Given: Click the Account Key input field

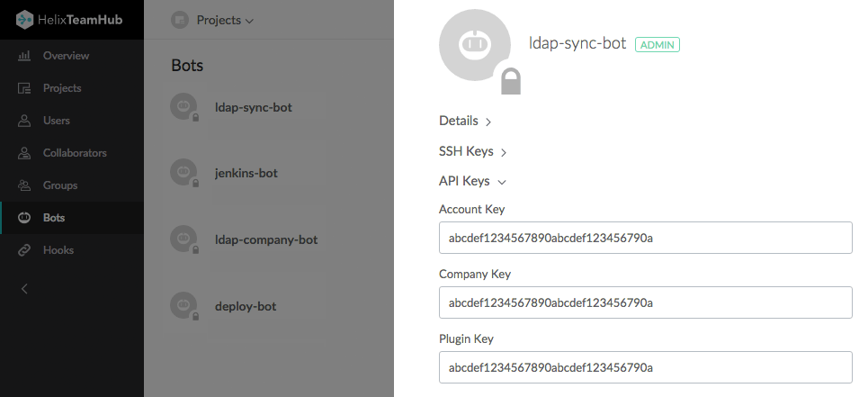Looking at the screenshot, I should tap(645, 238).
